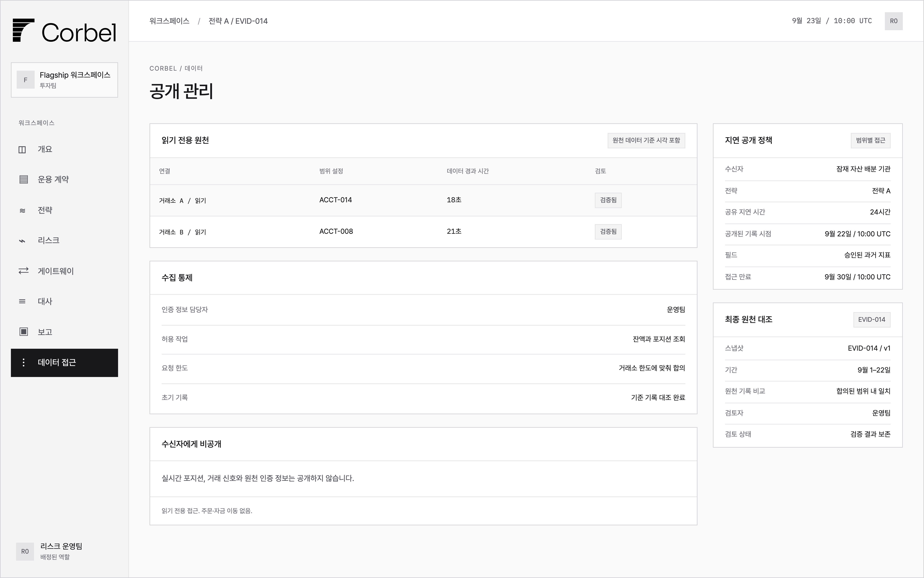This screenshot has width=924, height=578.
Task: Select the 거래소 B / 읽기 row
Action: 423,232
